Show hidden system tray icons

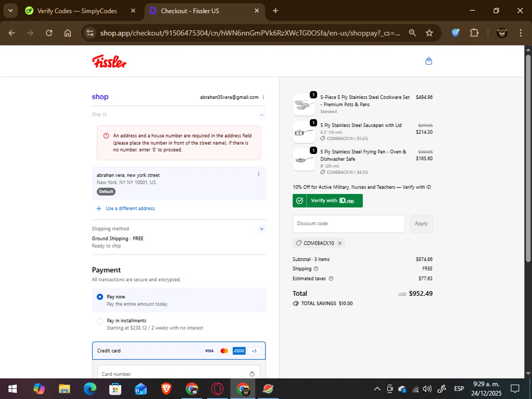point(377,389)
